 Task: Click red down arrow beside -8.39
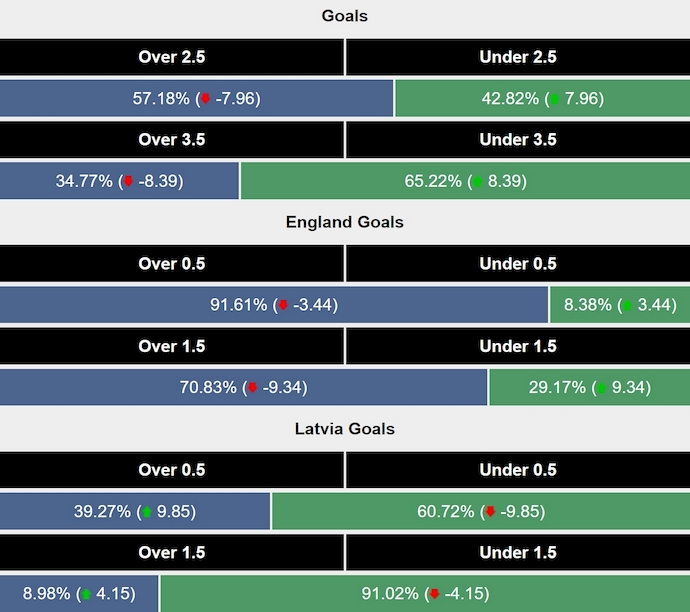(127, 182)
